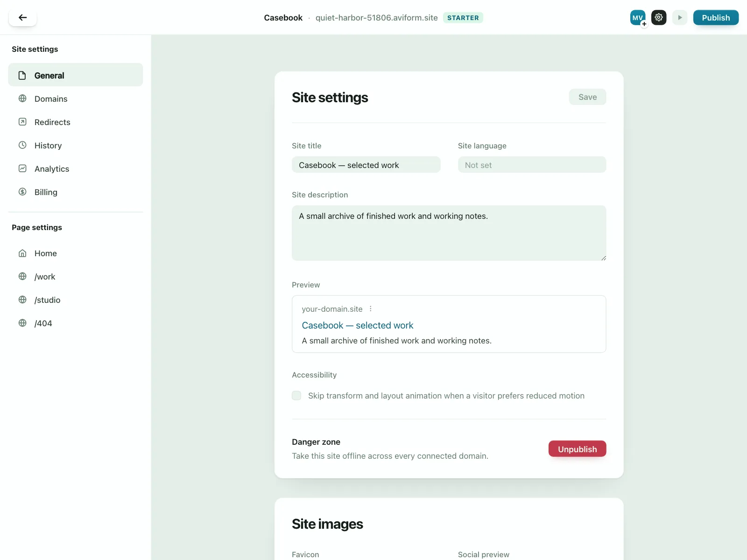The image size is (747, 560).
Task: Click the Save button
Action: coord(587,97)
